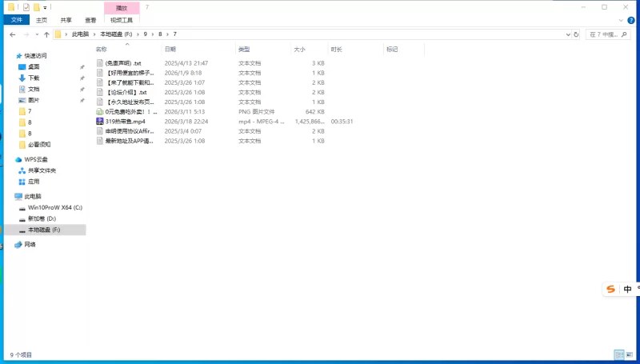Open the 文件 menu
The width and height of the screenshot is (640, 364).
[16, 20]
